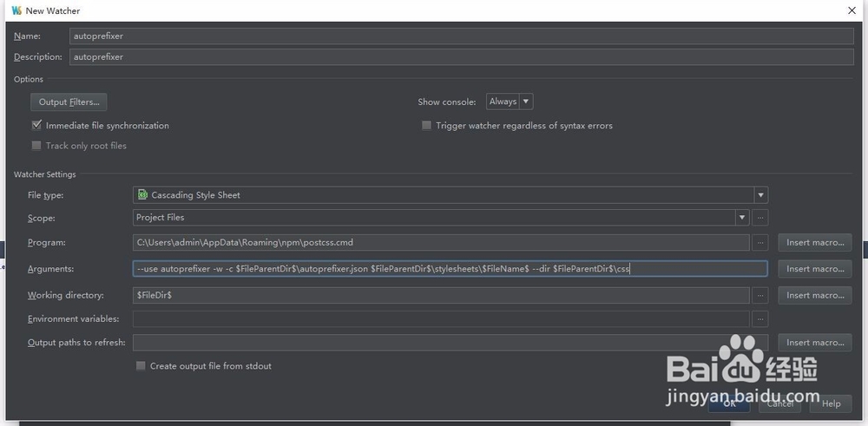Click the OK button
868x426 pixels.
(x=729, y=403)
